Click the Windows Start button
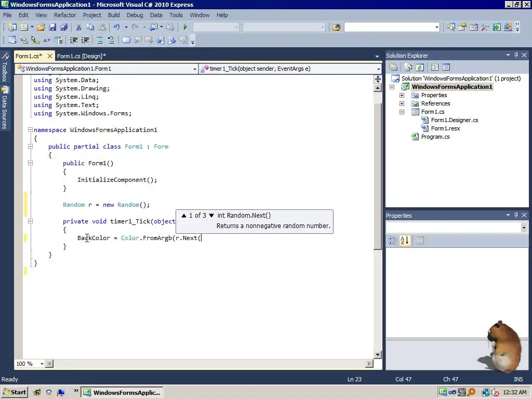This screenshot has width=532, height=399. point(14,393)
